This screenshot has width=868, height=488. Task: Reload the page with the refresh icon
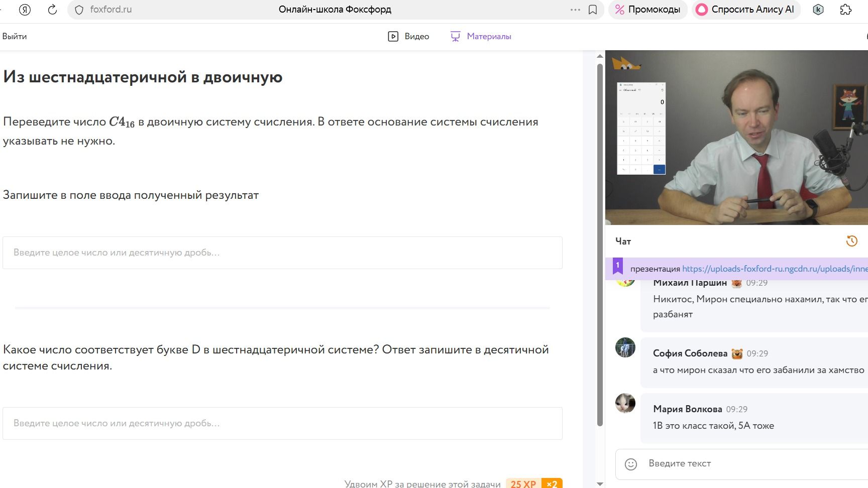(52, 10)
